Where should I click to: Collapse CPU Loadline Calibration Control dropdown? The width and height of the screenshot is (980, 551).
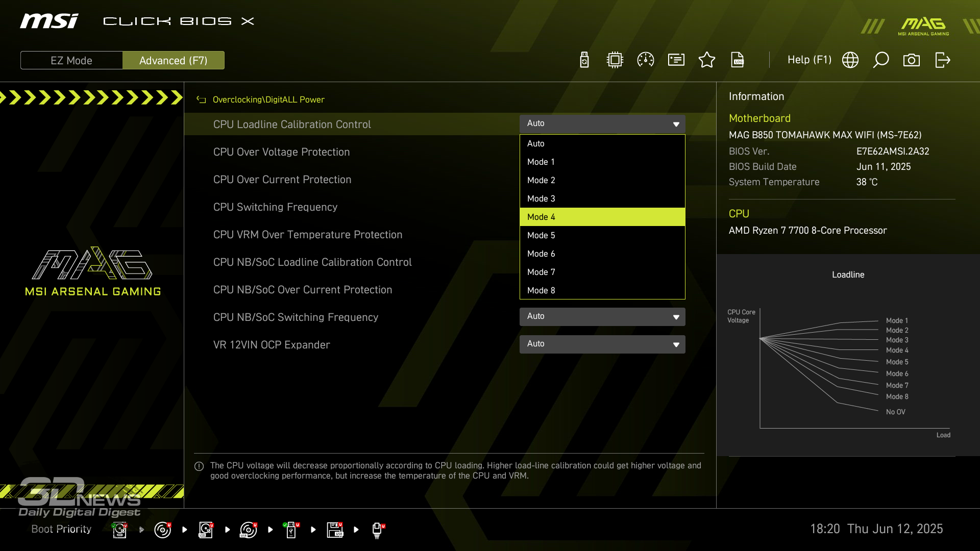point(602,124)
